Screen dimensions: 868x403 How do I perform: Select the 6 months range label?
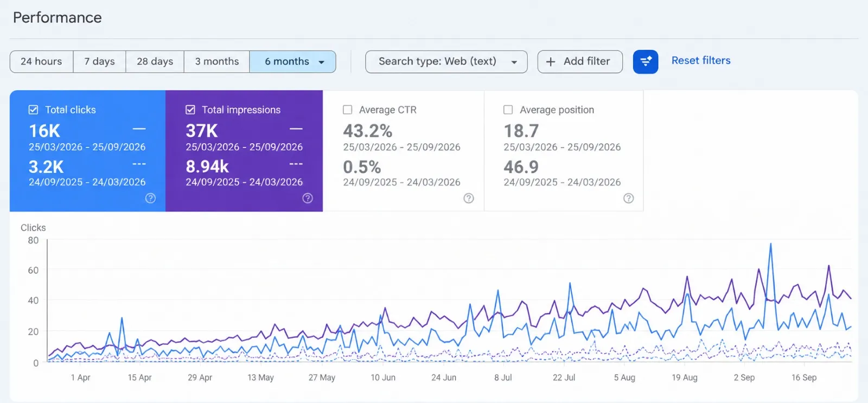(287, 62)
